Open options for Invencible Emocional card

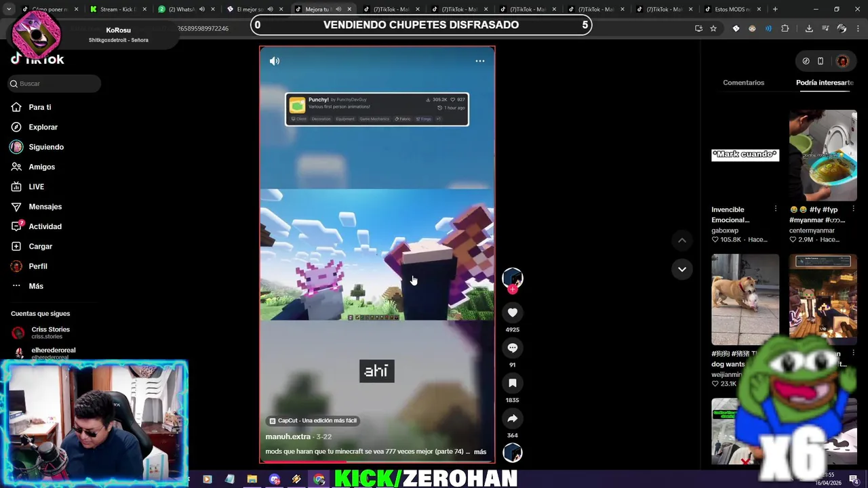[x=776, y=209]
